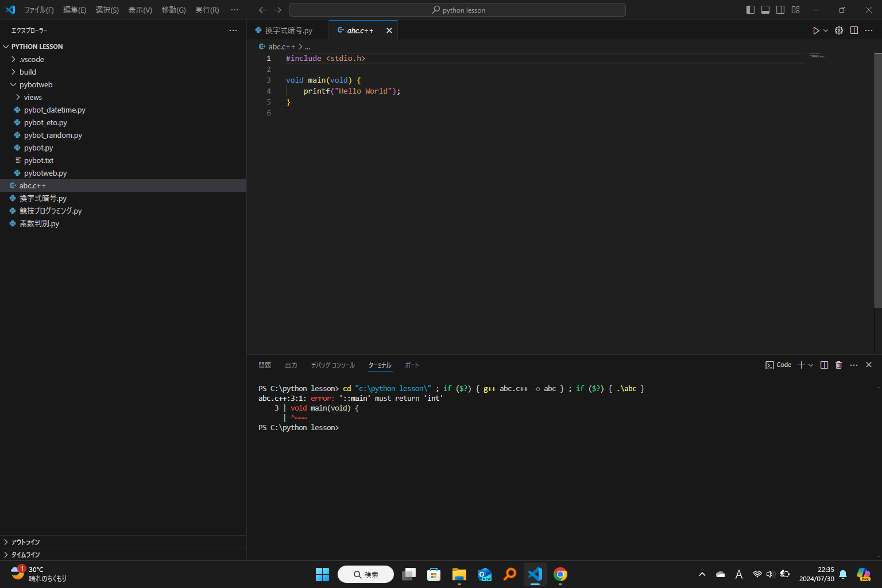Collapse the pybotweb folder
The image size is (882, 588).
[x=123, y=84]
